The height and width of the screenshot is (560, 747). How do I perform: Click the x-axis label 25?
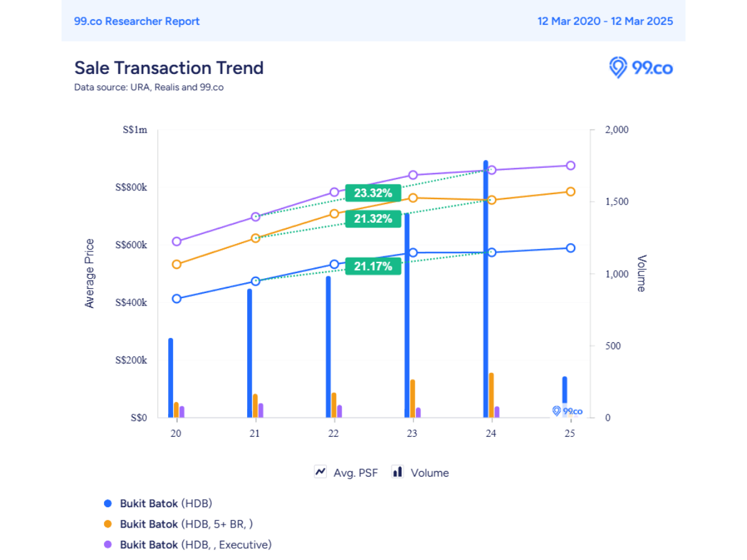(570, 433)
